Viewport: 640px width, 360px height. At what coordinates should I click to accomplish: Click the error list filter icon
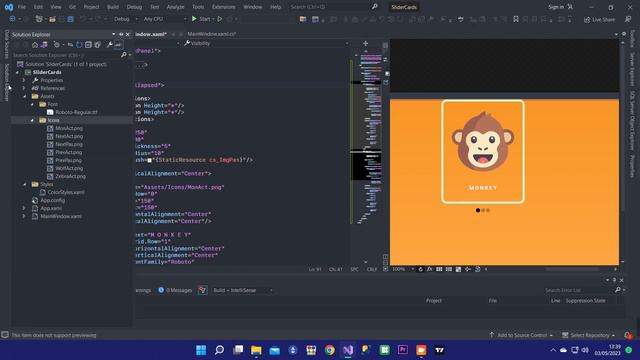[202, 290]
